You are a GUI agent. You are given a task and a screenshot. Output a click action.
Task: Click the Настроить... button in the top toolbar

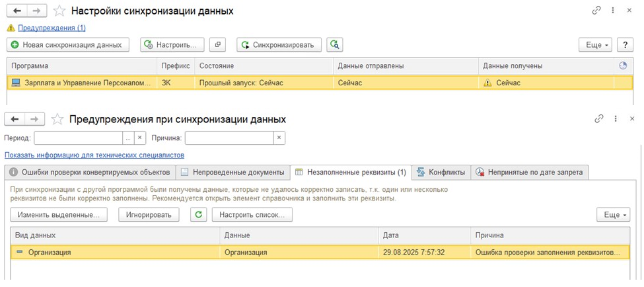click(x=172, y=45)
